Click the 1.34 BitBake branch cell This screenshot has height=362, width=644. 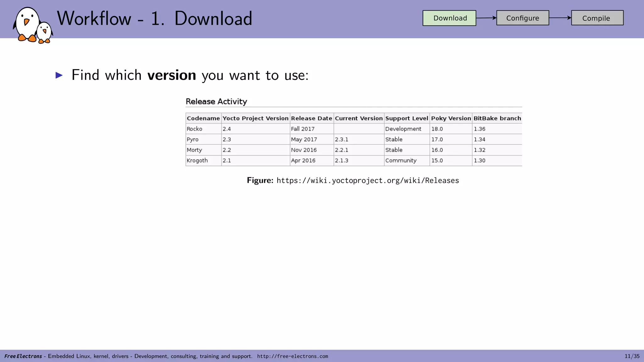coord(497,139)
